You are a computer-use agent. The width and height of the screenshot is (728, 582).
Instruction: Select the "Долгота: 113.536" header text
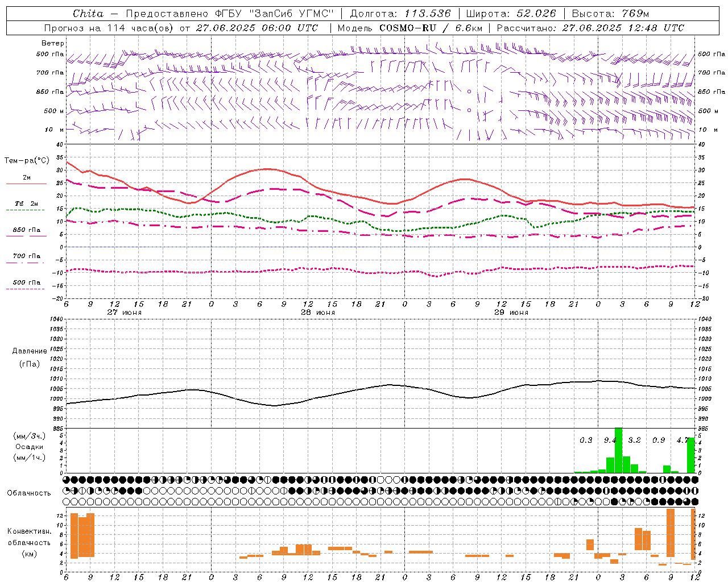coord(400,14)
